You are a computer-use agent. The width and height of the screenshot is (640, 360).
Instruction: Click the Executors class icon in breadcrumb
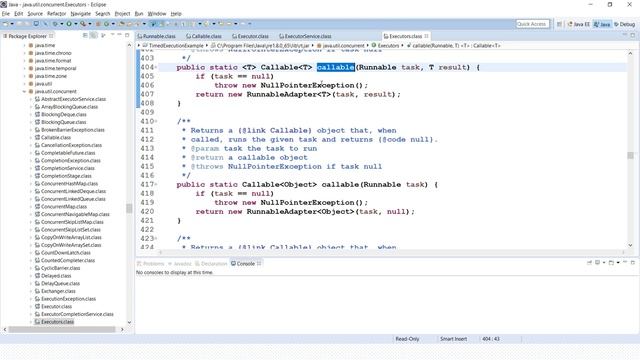coord(373,45)
